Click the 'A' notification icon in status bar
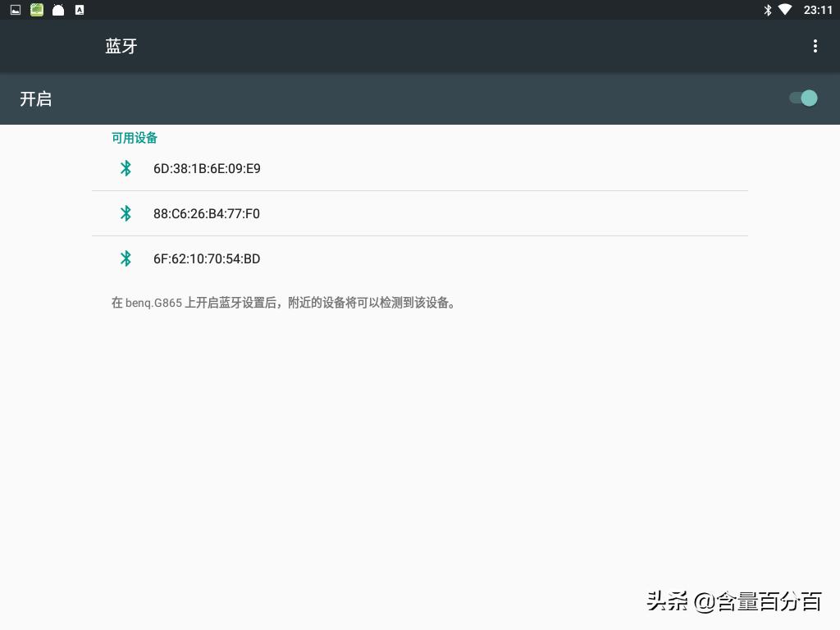840x630 pixels. [79, 10]
